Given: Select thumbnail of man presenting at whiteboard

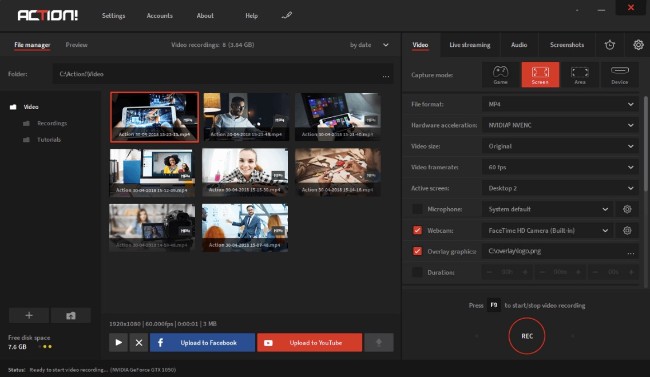Looking at the screenshot, I should (245, 227).
